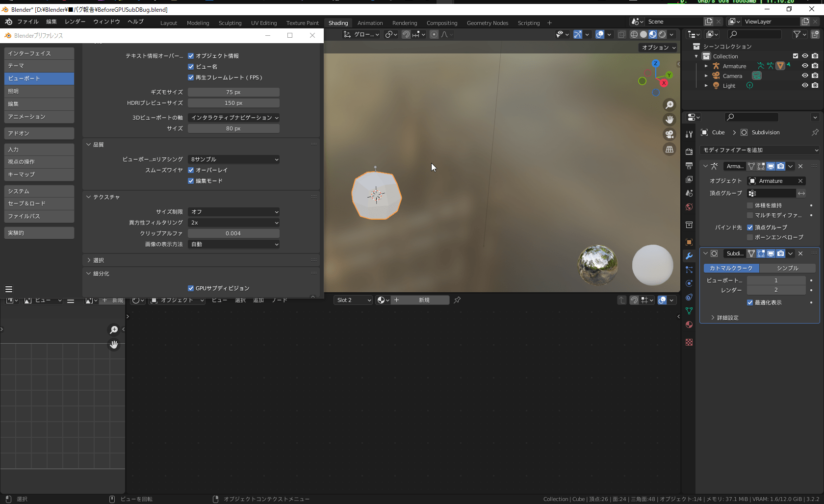
Task: Open the Physics Properties icon
Action: tap(689, 284)
